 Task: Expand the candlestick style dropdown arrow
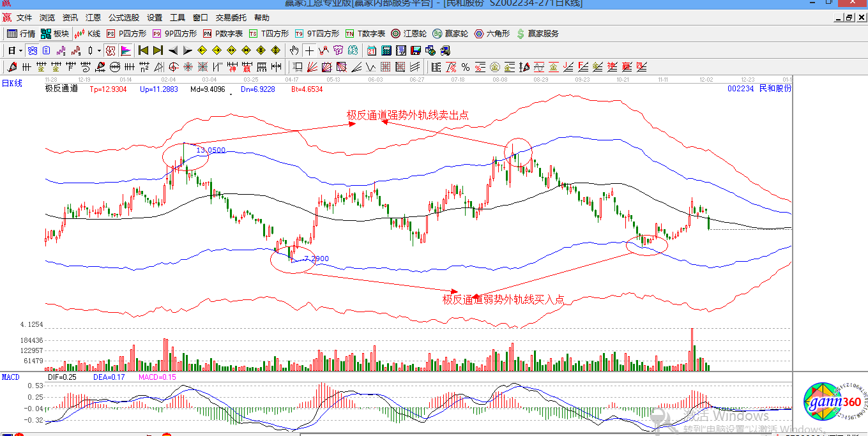click(99, 50)
